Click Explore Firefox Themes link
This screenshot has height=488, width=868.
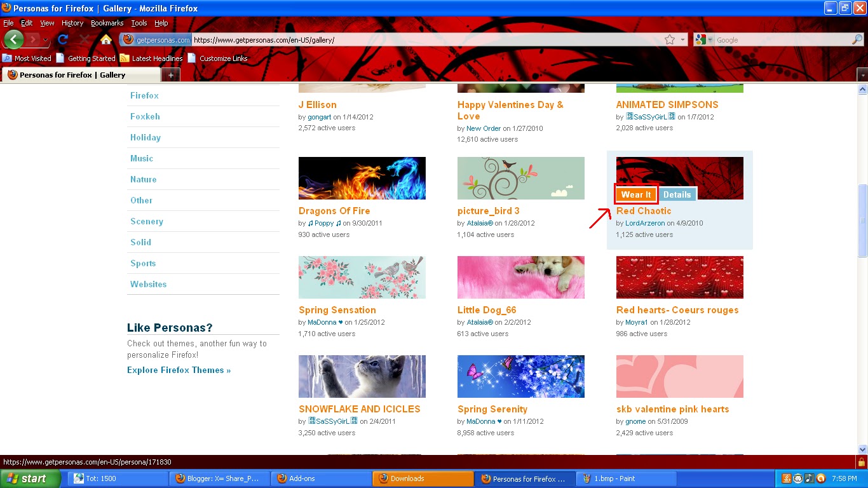click(x=179, y=370)
